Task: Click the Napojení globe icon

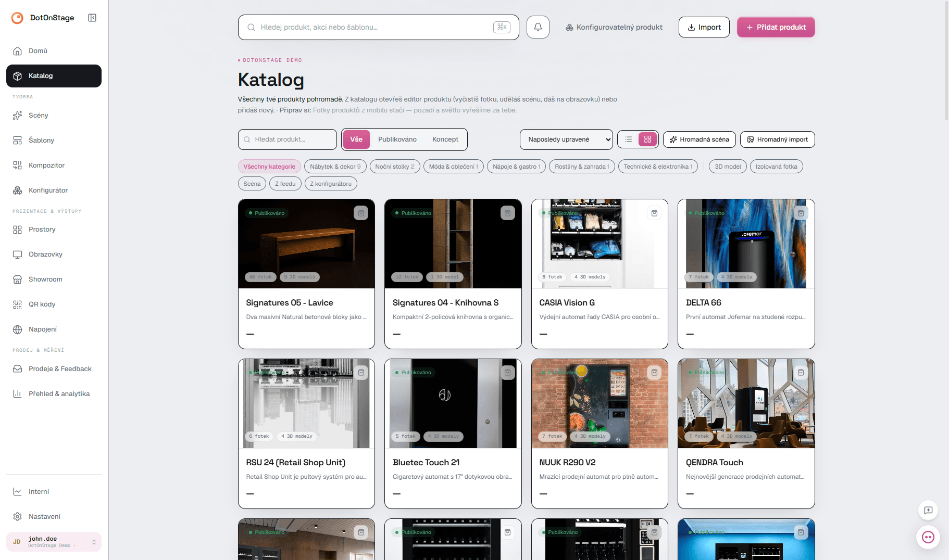Action: (17, 329)
